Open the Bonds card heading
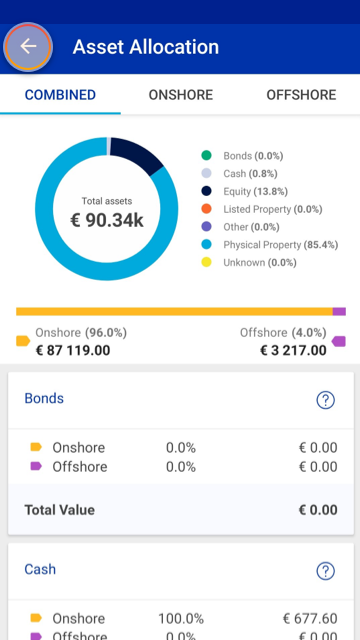This screenshot has width=360, height=640. [x=44, y=398]
